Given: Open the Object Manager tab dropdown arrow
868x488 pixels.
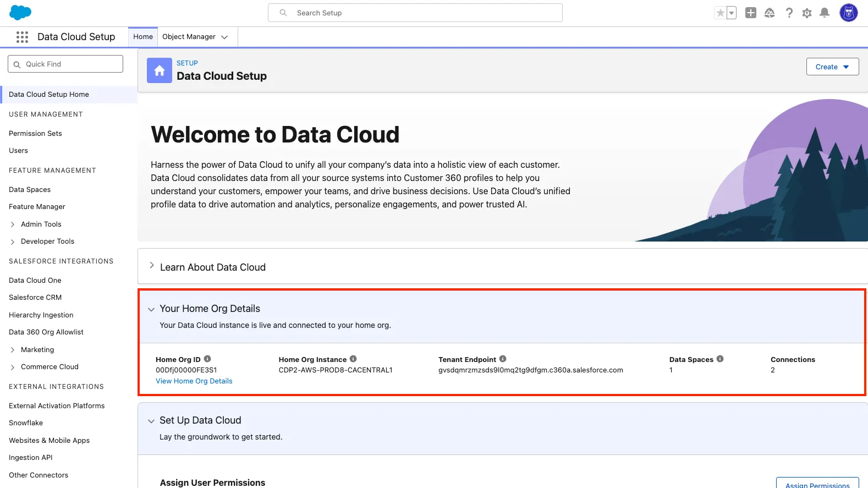Looking at the screenshot, I should tap(224, 37).
